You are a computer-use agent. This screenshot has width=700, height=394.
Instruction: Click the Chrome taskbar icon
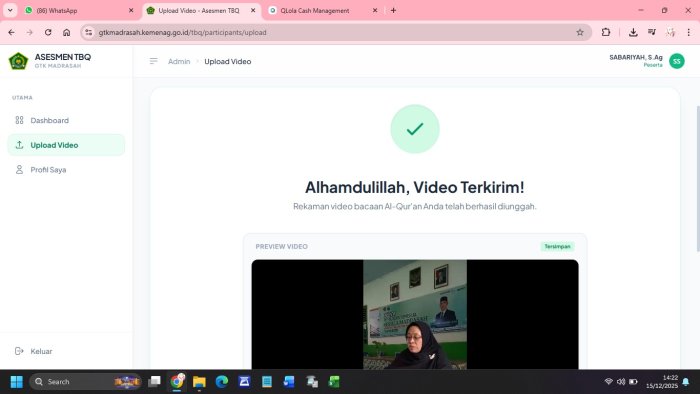click(177, 382)
